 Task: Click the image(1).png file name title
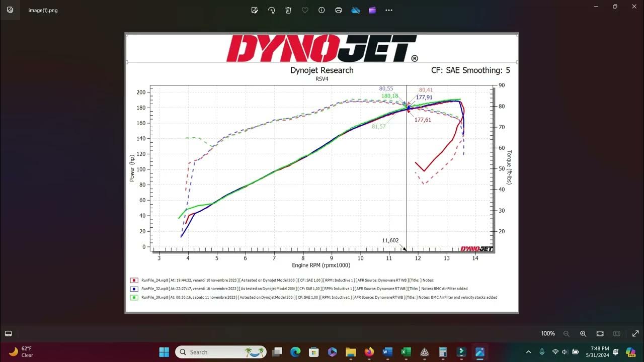[x=43, y=10]
